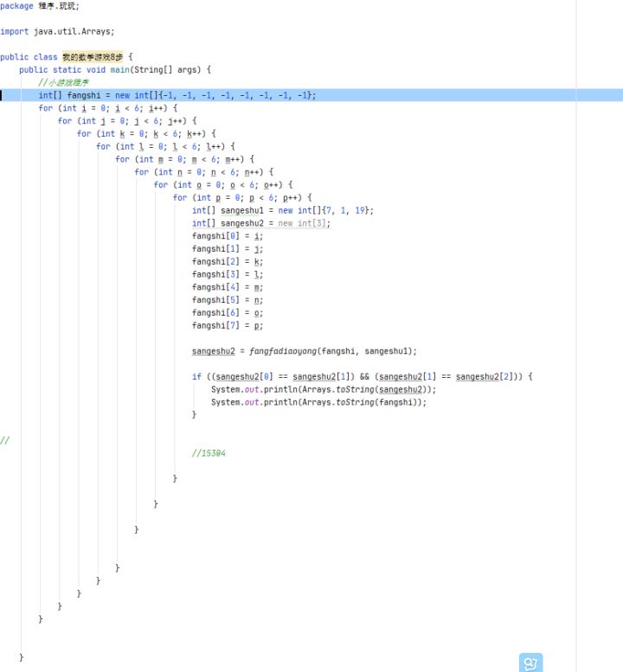
Task: Click the highlighted int[] fangshi declaration line
Action: (177, 95)
